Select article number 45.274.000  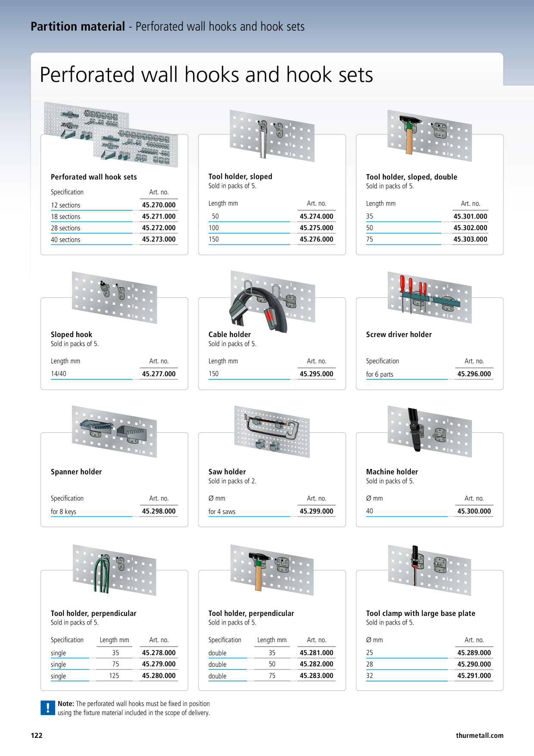[x=317, y=216]
